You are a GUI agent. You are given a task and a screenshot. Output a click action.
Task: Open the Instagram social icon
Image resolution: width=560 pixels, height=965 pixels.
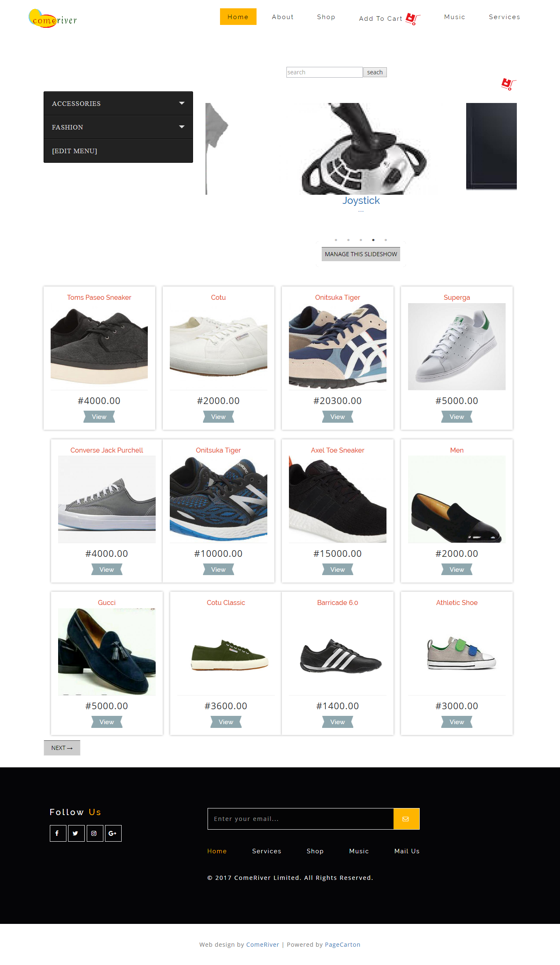click(95, 833)
